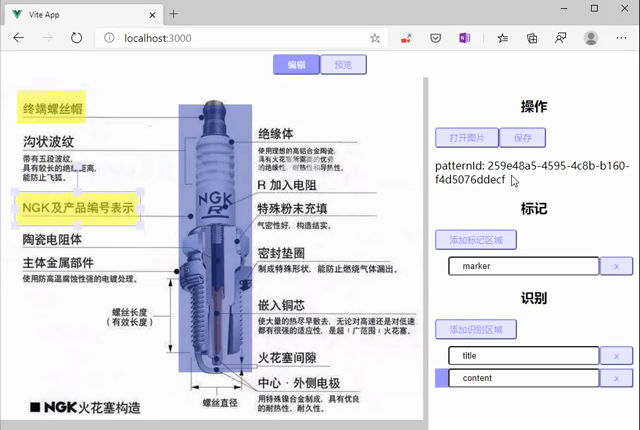Select the yellow 终端螺丝帽 region
Image resolution: width=640 pixels, height=430 pixels.
(x=51, y=107)
